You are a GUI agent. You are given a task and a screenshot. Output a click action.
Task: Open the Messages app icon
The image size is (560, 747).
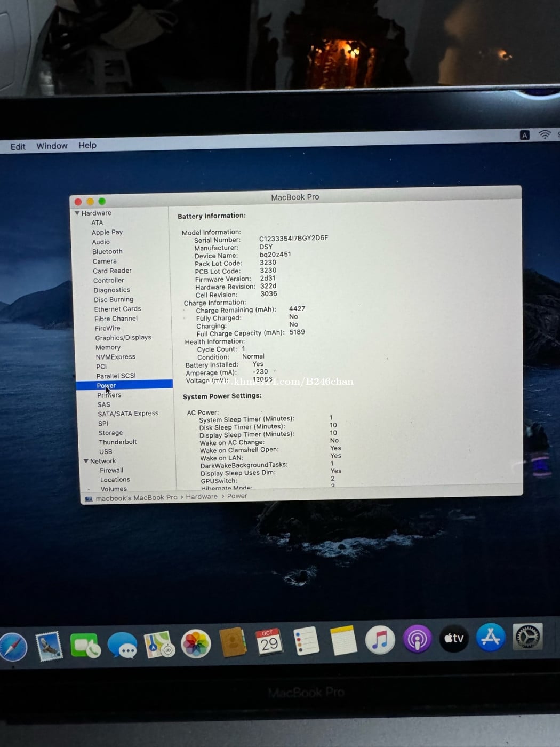tap(122, 645)
